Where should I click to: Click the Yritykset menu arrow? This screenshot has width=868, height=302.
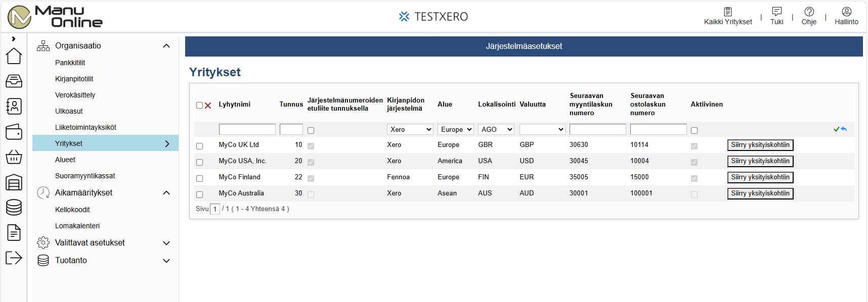[x=167, y=143]
